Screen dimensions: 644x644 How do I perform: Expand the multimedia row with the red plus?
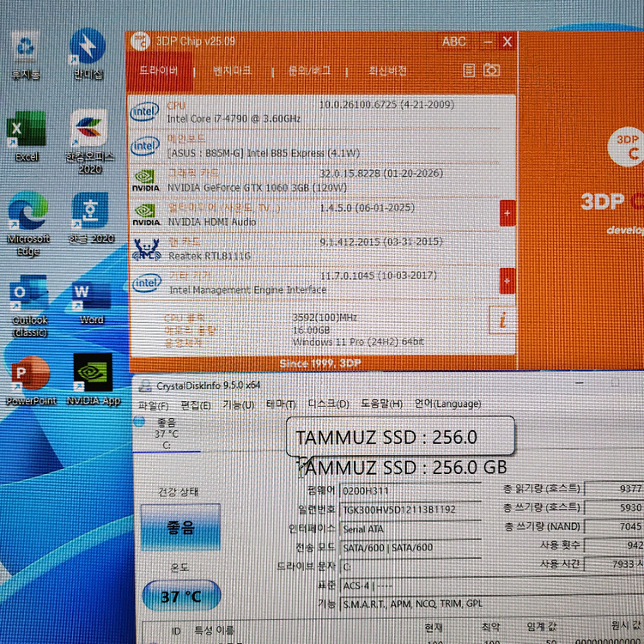click(x=507, y=213)
